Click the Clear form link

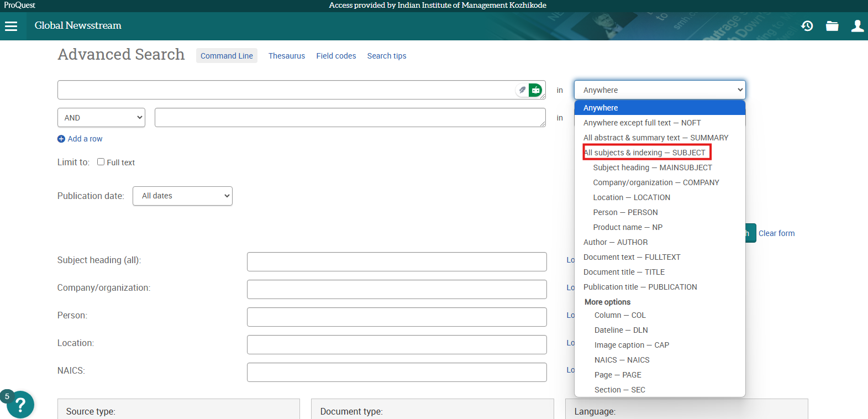[x=776, y=233]
